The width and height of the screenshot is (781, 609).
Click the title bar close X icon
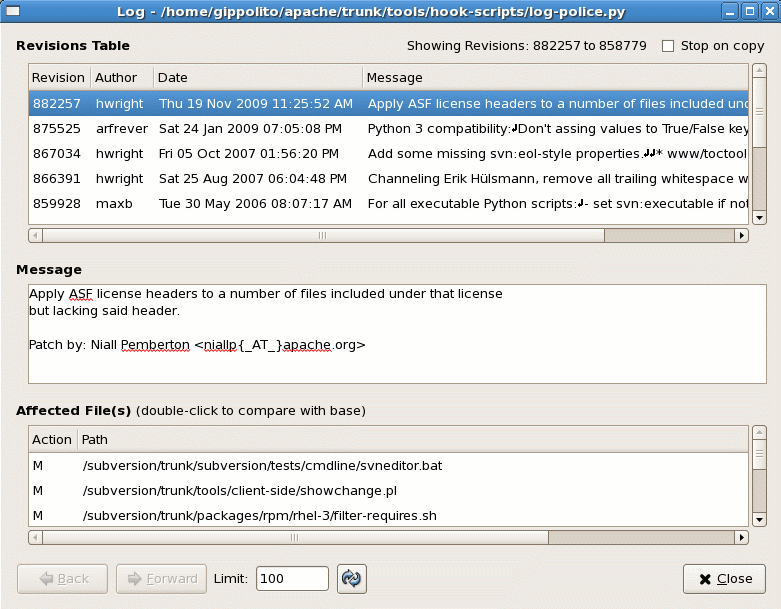click(x=769, y=11)
